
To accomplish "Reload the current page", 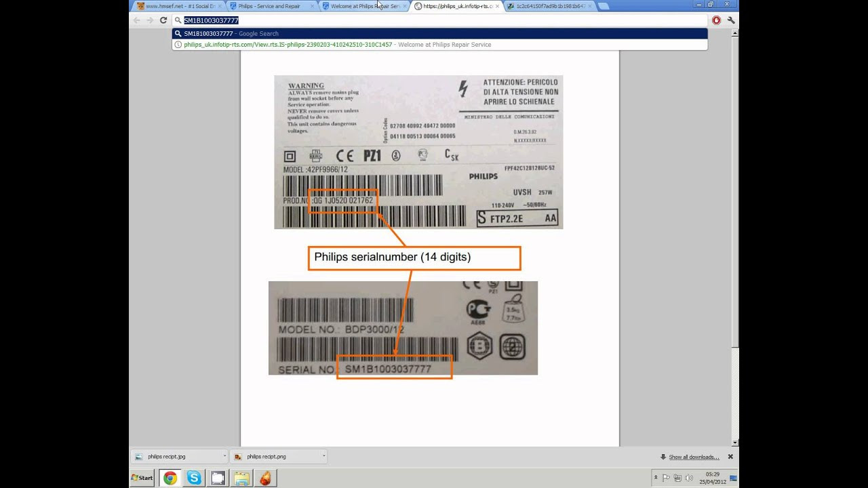I will (163, 20).
